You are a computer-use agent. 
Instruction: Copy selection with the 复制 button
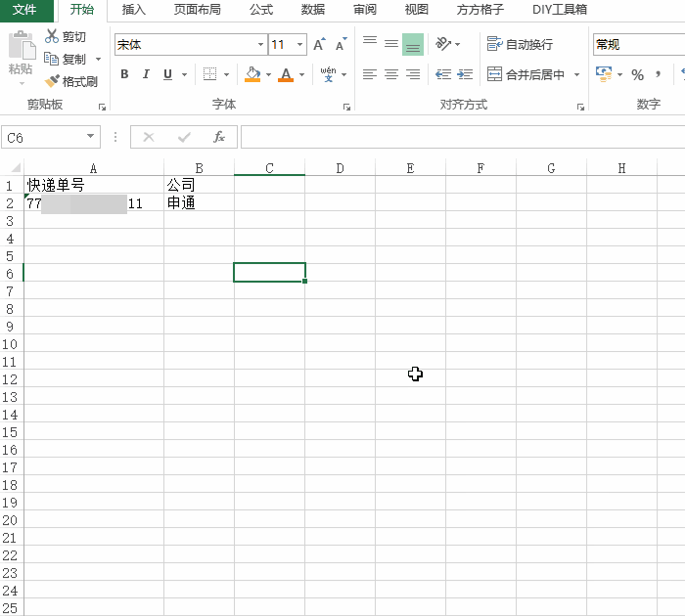(x=66, y=59)
